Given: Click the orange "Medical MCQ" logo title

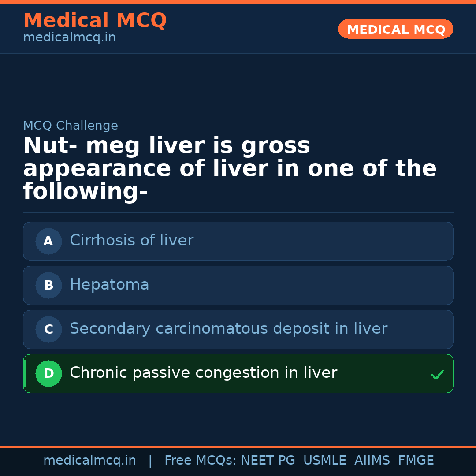Looking at the screenshot, I should [95, 21].
